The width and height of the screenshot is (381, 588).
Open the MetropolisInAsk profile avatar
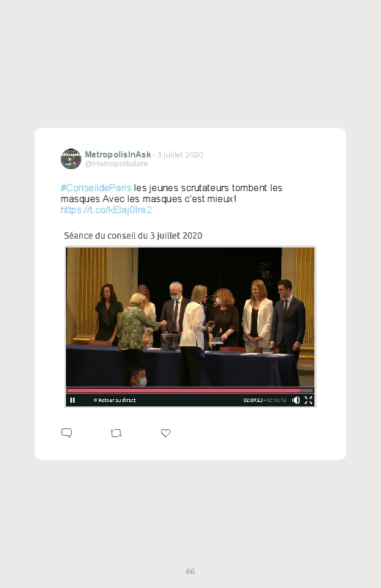(71, 159)
